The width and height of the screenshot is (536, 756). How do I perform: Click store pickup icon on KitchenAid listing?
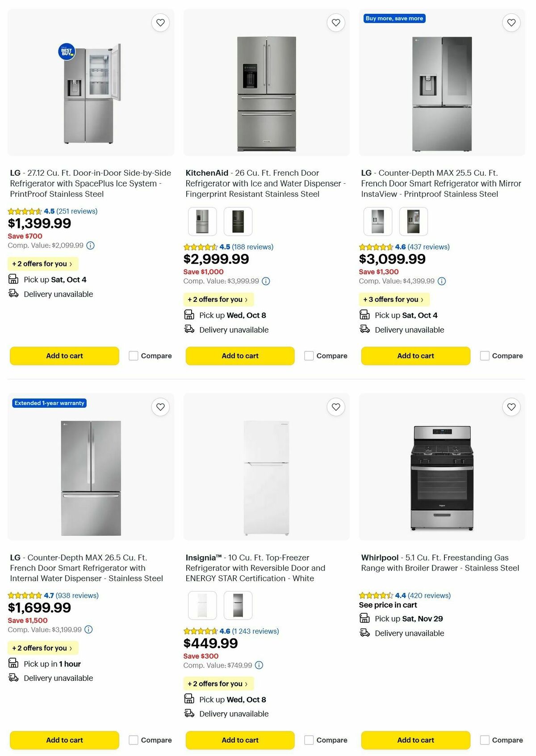pos(189,314)
